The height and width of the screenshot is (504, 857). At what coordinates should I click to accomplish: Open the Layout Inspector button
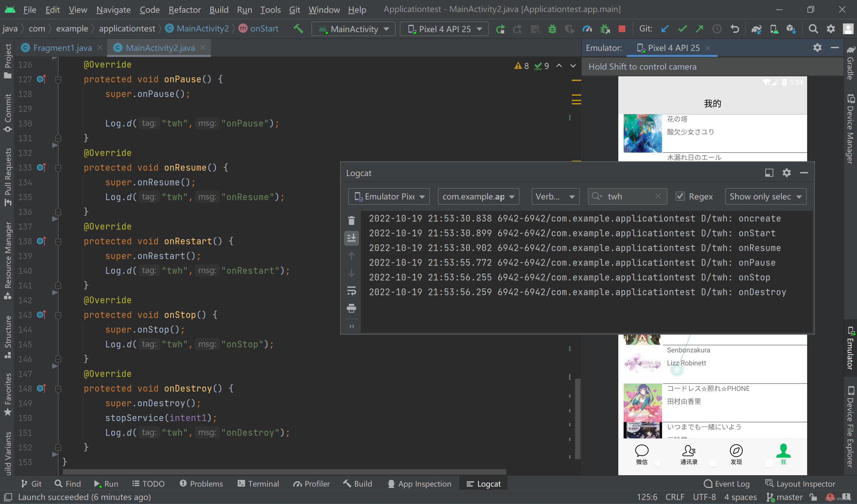click(800, 483)
